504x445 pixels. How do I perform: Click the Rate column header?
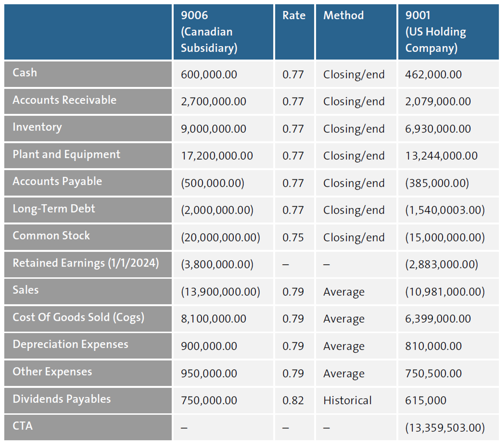[x=294, y=16]
